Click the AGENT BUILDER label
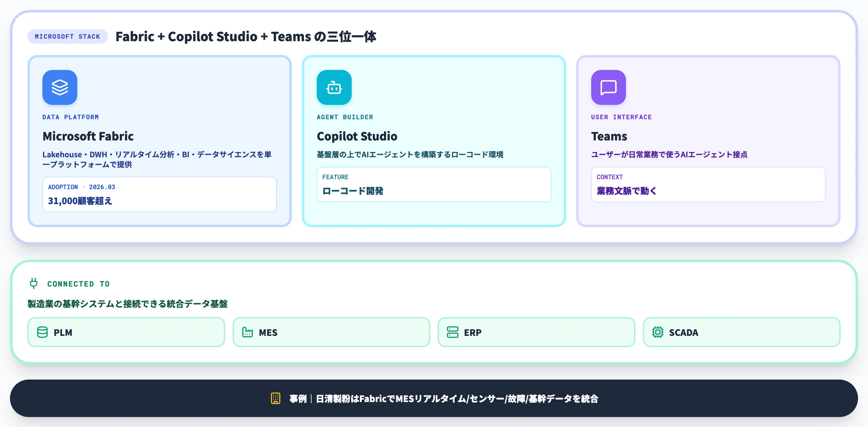This screenshot has width=868, height=427. coord(345,117)
